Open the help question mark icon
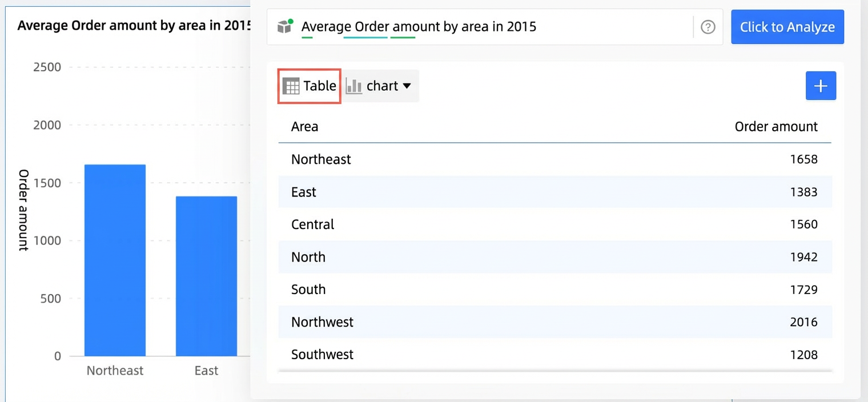This screenshot has width=868, height=402. (708, 27)
